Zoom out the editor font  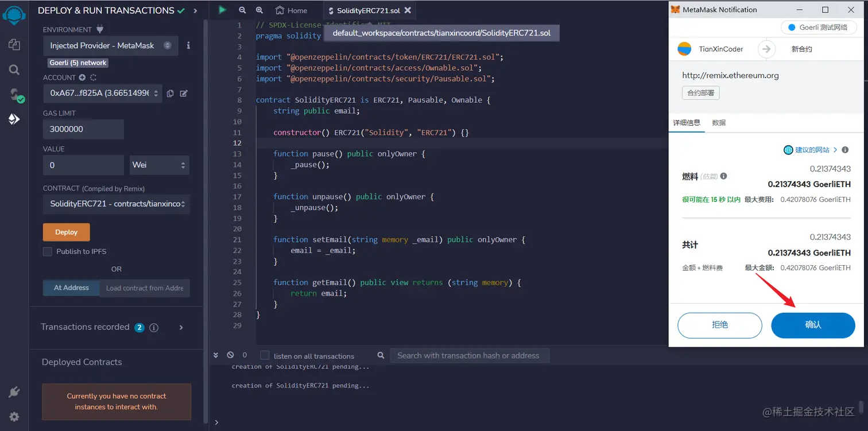point(242,10)
